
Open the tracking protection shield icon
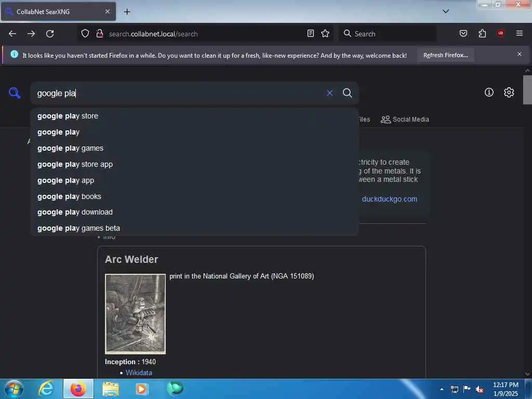click(85, 34)
